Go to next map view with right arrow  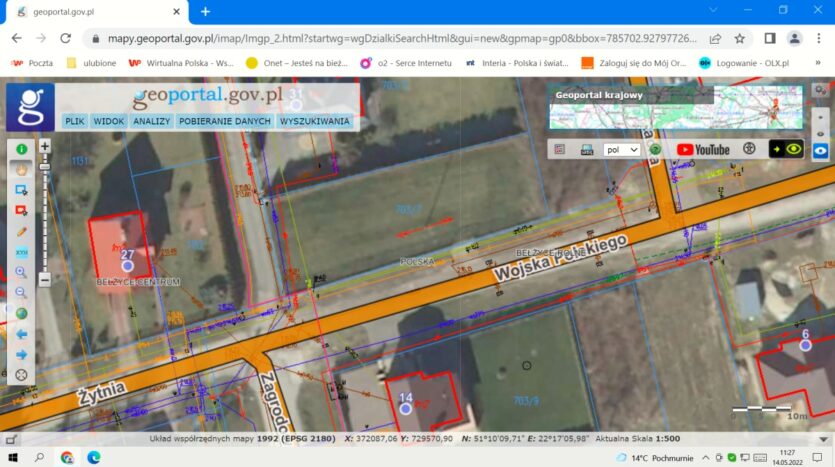21,354
